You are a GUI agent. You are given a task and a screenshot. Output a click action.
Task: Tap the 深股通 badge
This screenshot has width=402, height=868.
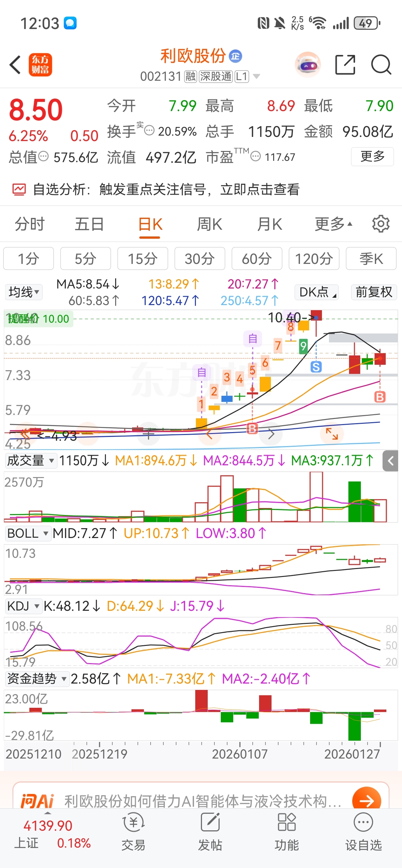[216, 77]
